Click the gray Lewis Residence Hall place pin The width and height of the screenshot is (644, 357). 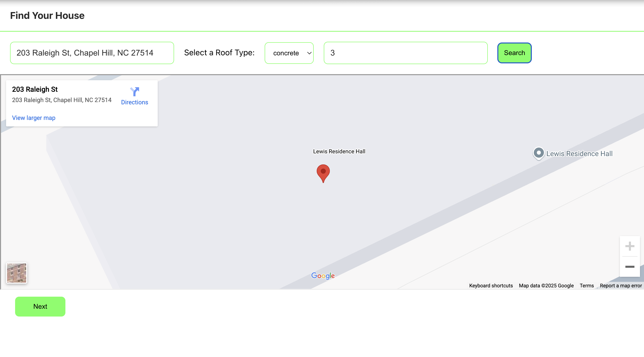(539, 153)
